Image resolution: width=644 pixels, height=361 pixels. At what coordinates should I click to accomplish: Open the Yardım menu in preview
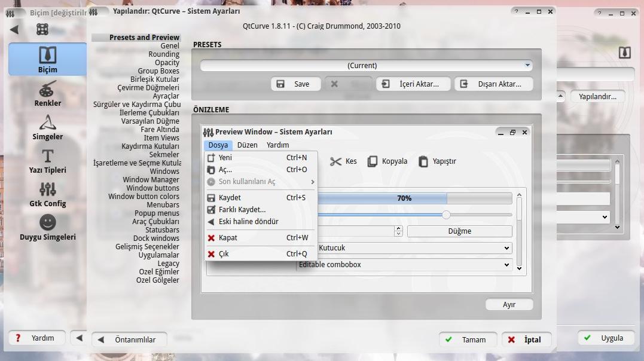point(277,145)
